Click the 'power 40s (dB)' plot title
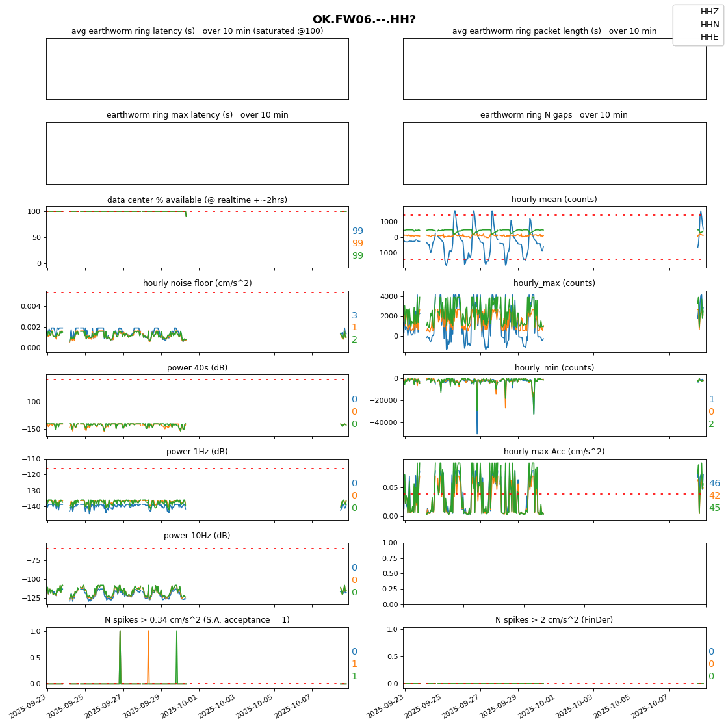 coord(197,368)
